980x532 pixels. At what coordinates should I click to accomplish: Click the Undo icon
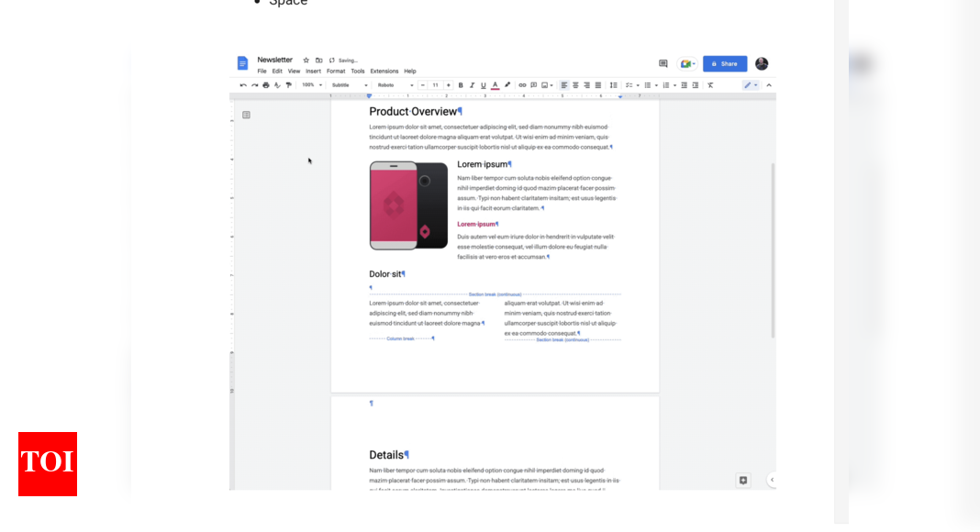242,84
